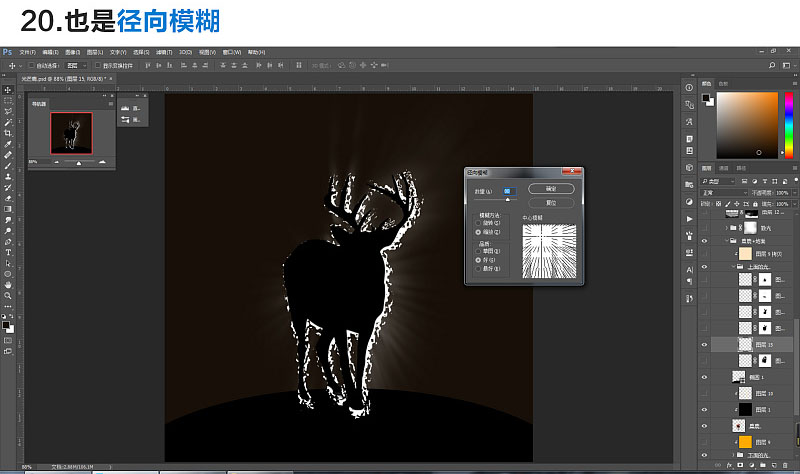Expand the collapsed folder group with white mask
Viewport: 800px width, 474px height.
(727, 228)
